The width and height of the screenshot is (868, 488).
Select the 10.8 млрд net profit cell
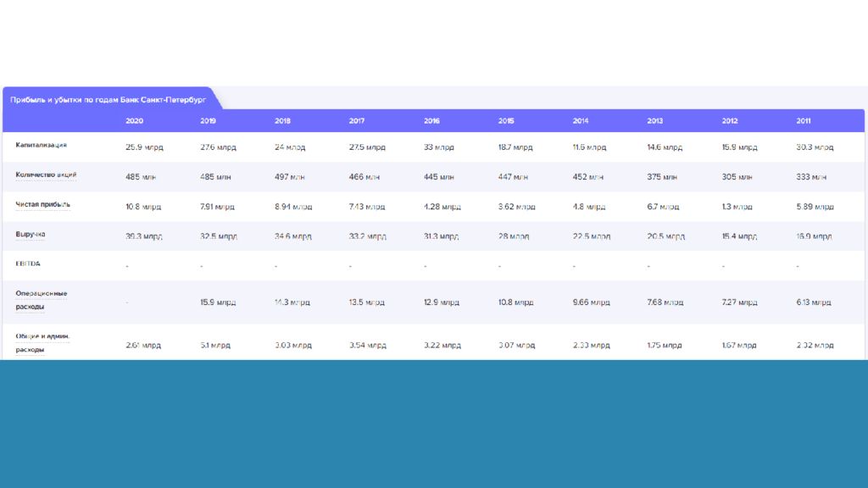click(x=143, y=207)
